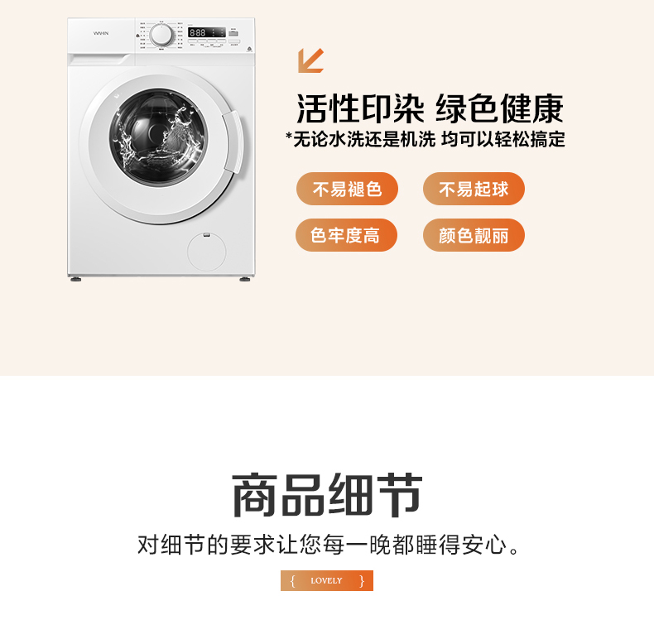Viewport: 654px width, 644px height.
Task: Click the round filter cover on washer
Action: coord(206,252)
